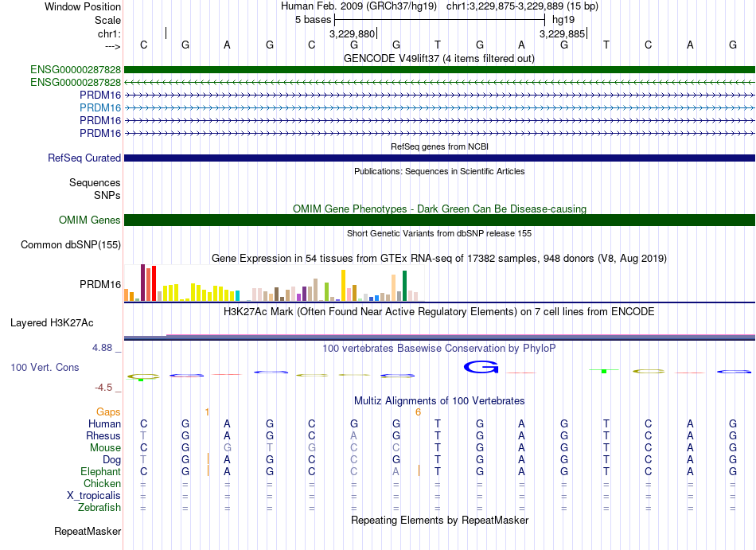Click the Dog species label

click(x=111, y=460)
